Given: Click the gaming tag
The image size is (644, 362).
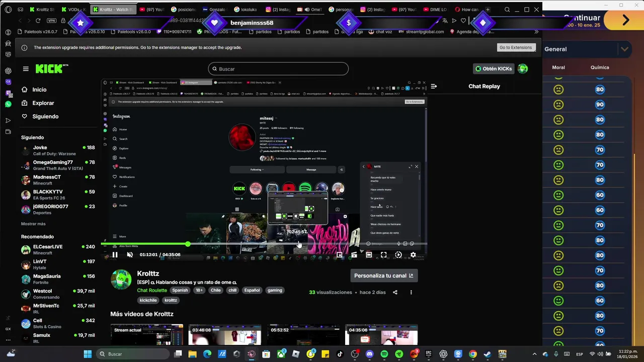Looking at the screenshot, I should (x=275, y=290).
